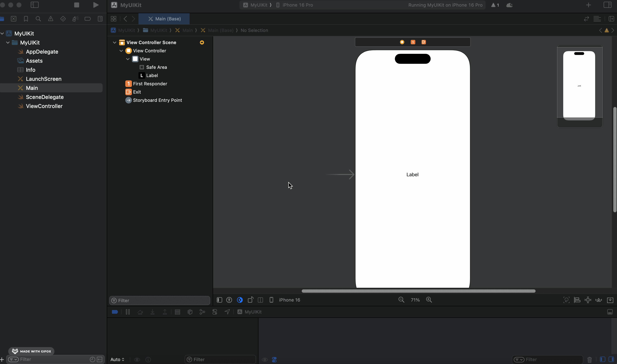Screen dimensions: 617x364
Task: Click the Add New Constraints icon
Action: point(588,300)
